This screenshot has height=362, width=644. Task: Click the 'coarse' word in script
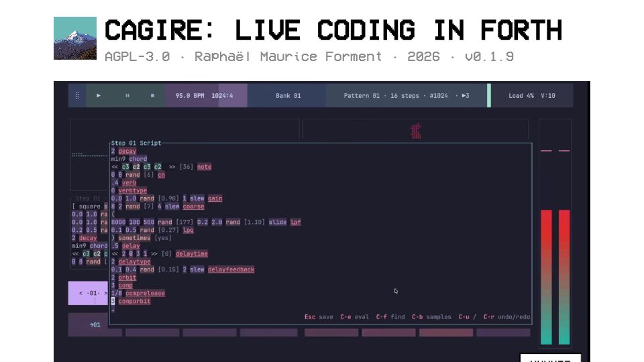(x=193, y=206)
